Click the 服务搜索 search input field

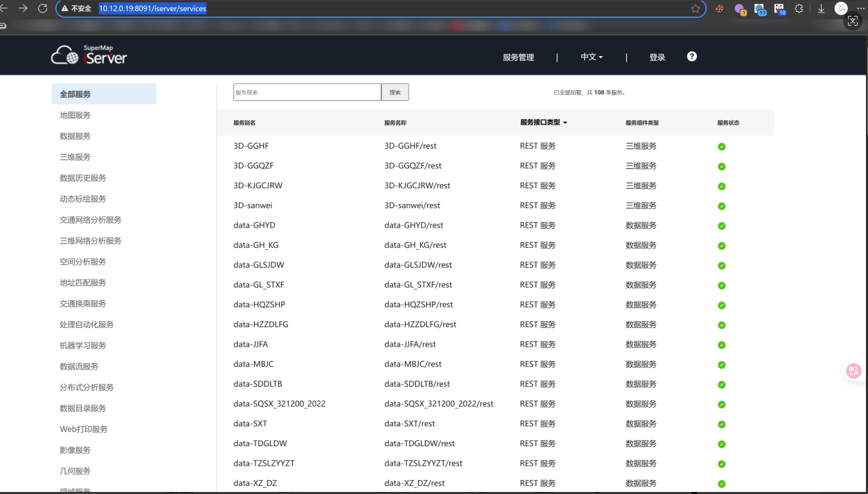point(307,92)
